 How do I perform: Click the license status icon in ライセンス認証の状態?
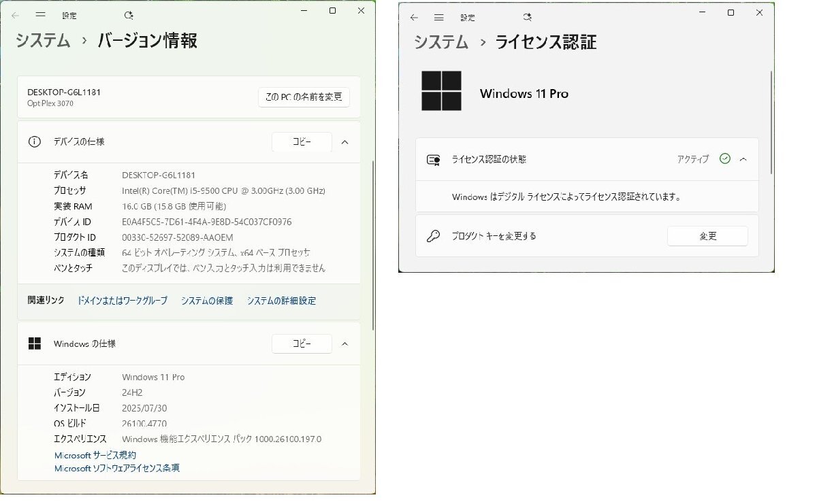coord(434,159)
